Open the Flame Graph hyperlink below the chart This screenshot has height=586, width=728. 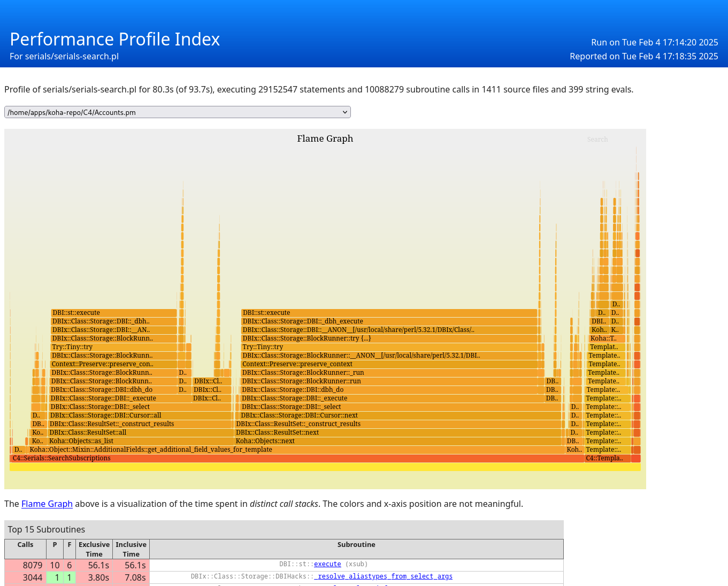[x=47, y=504]
